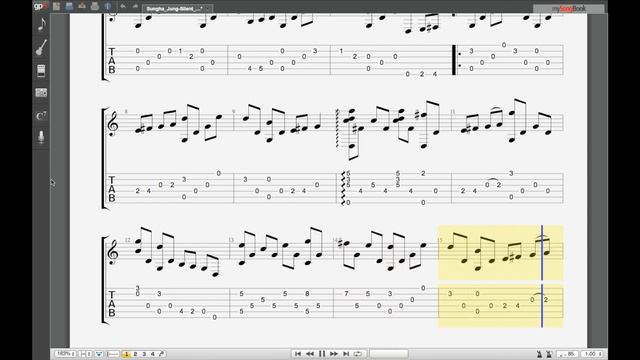Click the treble clef of the second system
The width and height of the screenshot is (640, 360).
[x=113, y=123]
